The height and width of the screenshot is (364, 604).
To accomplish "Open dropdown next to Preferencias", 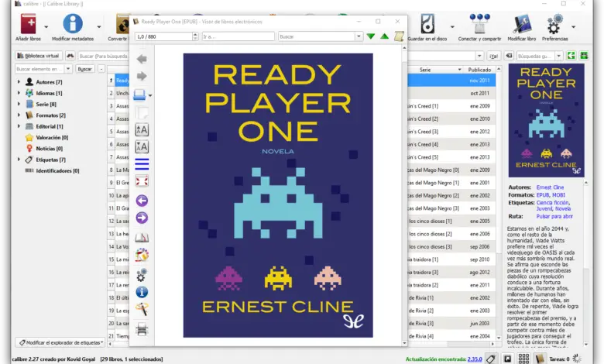I will click(574, 27).
